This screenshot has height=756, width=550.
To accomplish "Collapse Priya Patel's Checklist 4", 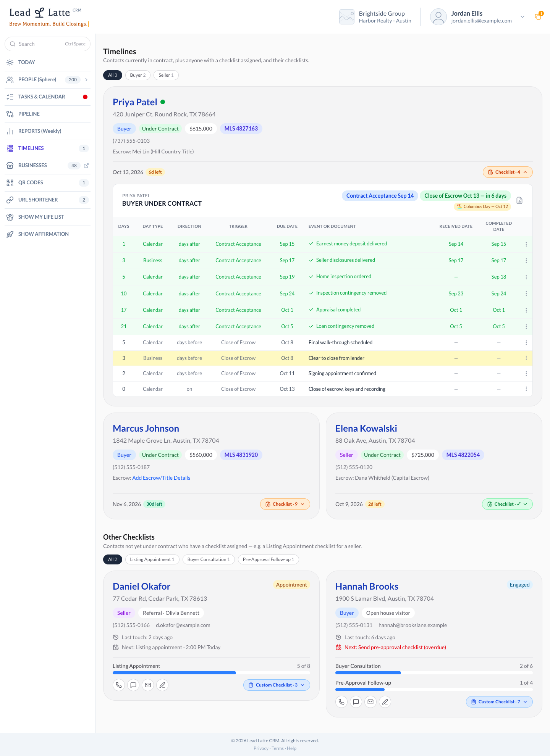I will pos(508,172).
